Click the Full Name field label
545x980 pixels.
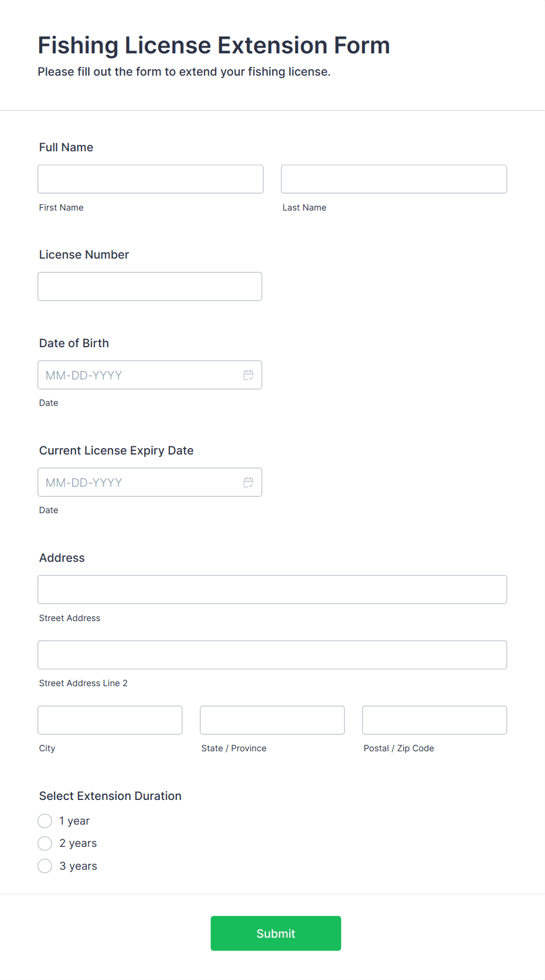(x=66, y=147)
